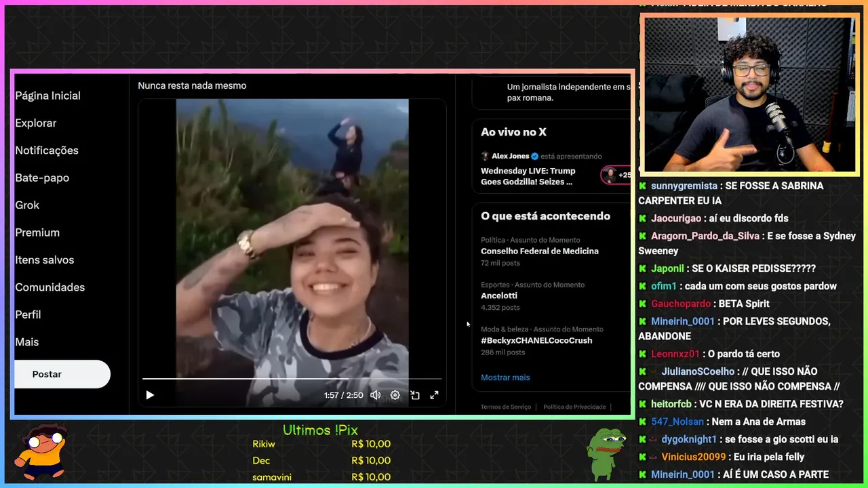Open Perfil page
Image resolution: width=868 pixels, height=488 pixels.
point(28,314)
